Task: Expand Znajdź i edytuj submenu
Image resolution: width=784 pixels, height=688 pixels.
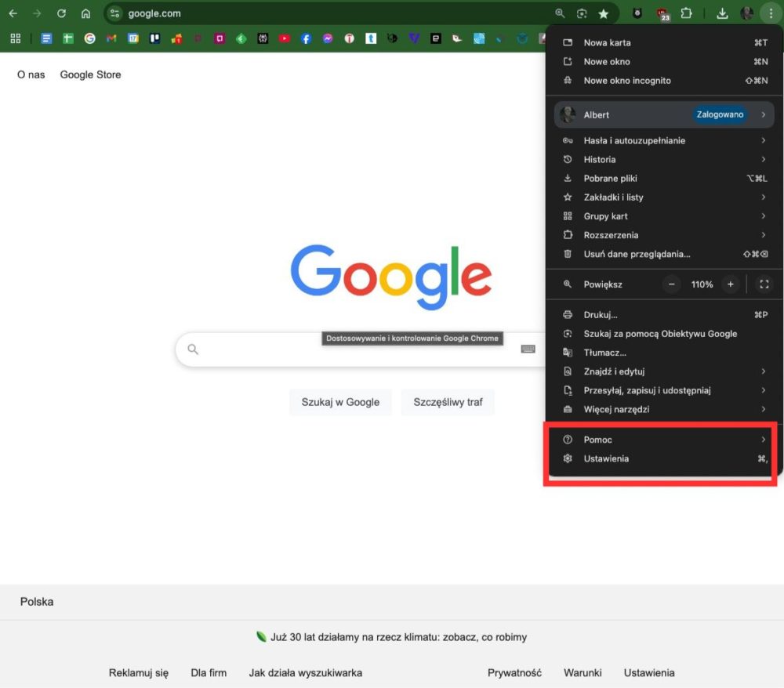Action: [x=664, y=371]
